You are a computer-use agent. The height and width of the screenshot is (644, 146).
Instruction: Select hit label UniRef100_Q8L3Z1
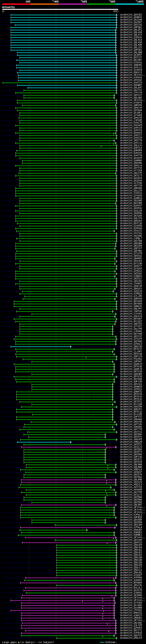(x=131, y=48)
